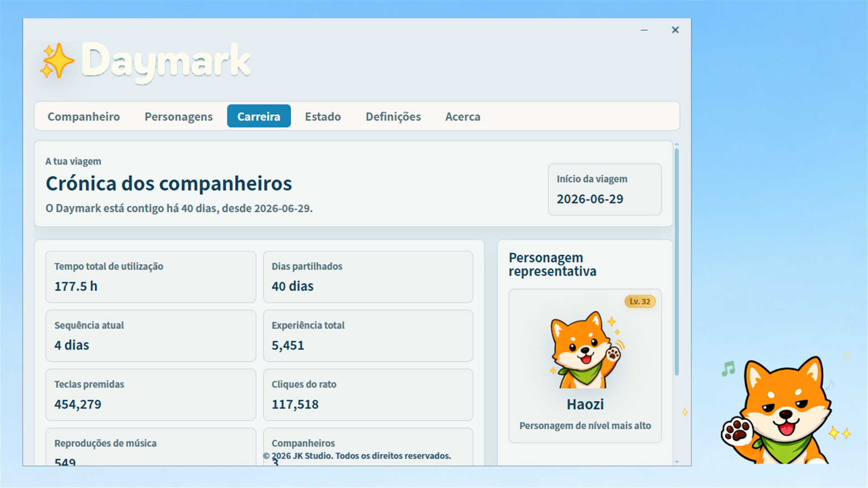Click the 'A tua viagem' label
Screen dimensions: 868x488
pyautogui.click(x=73, y=161)
